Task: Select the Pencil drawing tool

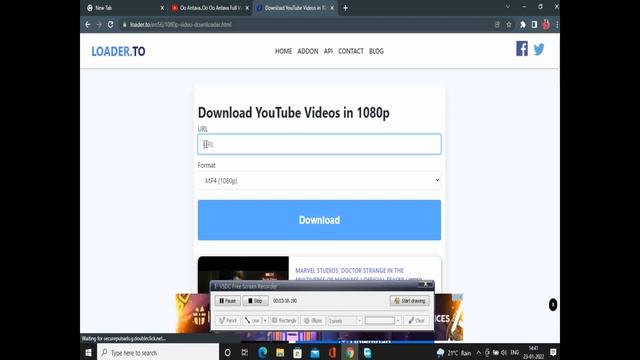Action: click(227, 321)
